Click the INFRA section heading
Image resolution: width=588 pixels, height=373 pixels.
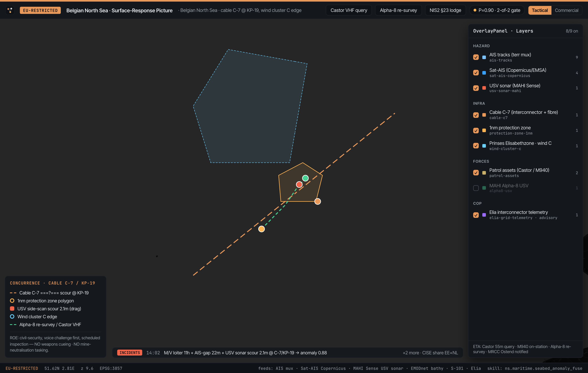pyautogui.click(x=479, y=103)
